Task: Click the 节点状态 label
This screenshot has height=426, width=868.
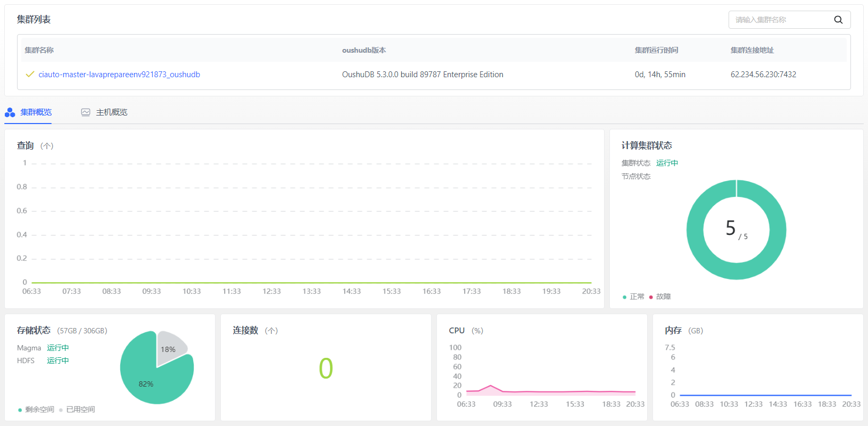Action: [x=636, y=176]
